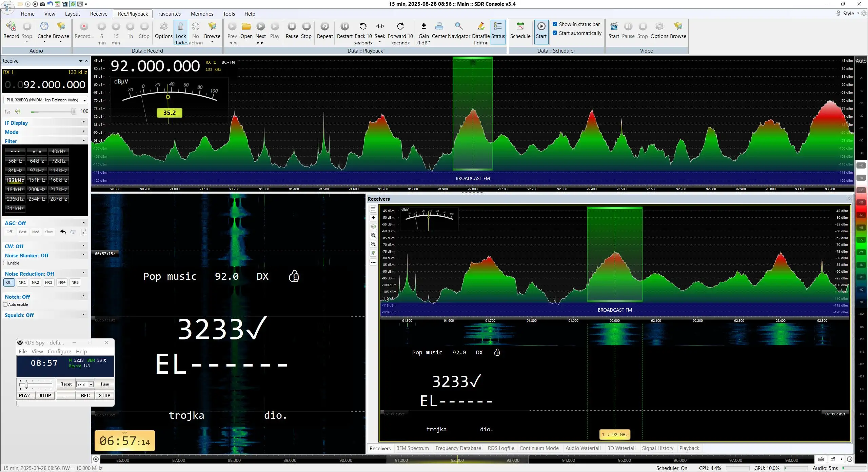Select the 151kHz filter button
The width and height of the screenshot is (868, 472).
pyautogui.click(x=37, y=180)
